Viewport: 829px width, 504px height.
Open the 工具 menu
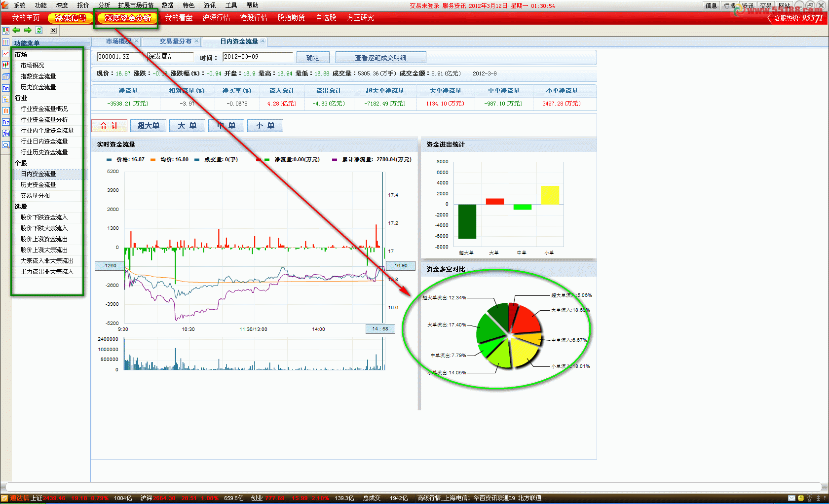(231, 5)
